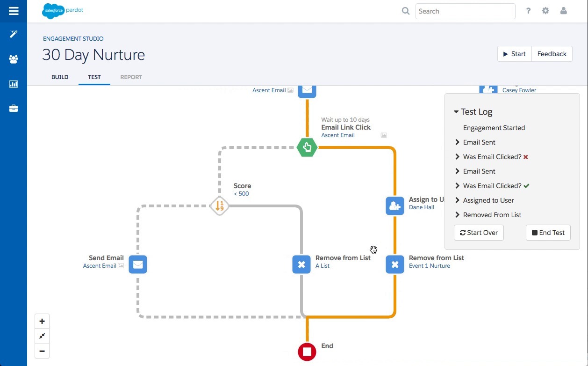Focus the Search input field
This screenshot has height=366, width=588.
(466, 11)
